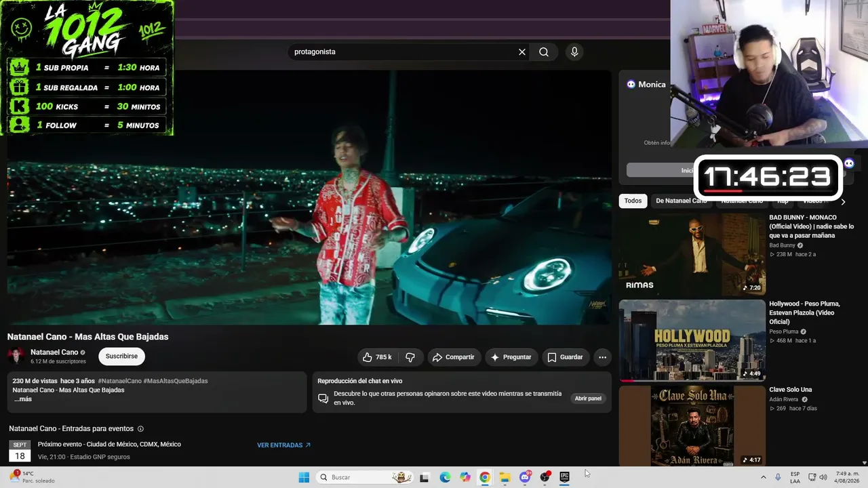Click 'Reproducción del chat en vivo' heading
The height and width of the screenshot is (488, 868).
pyautogui.click(x=360, y=381)
